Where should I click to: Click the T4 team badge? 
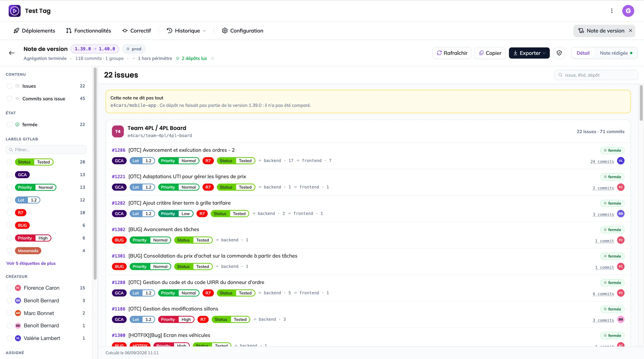click(x=118, y=131)
